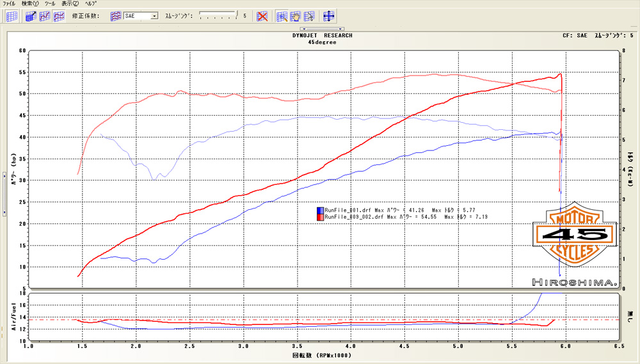Click the correction factor graph icon beside SAE
640x364 pixels.
coord(116,16)
